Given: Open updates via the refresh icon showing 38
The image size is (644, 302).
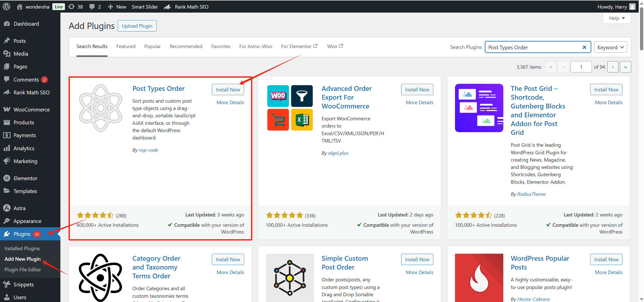Looking at the screenshot, I should 72,7.
